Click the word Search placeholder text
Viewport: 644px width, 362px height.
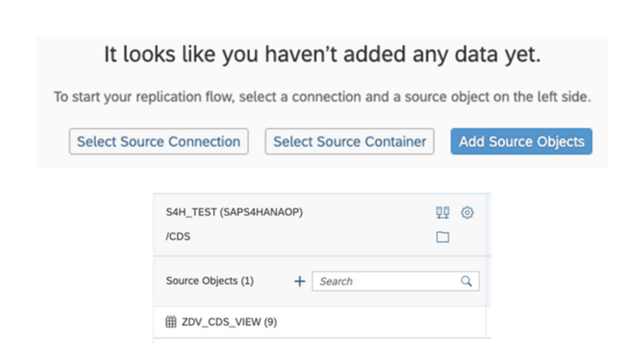click(x=336, y=282)
